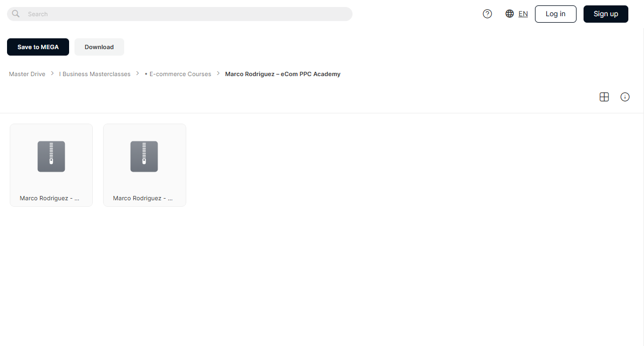
Task: Select Marco Rodriguez – eCom PPC Academy breadcrumb
Action: point(282,74)
